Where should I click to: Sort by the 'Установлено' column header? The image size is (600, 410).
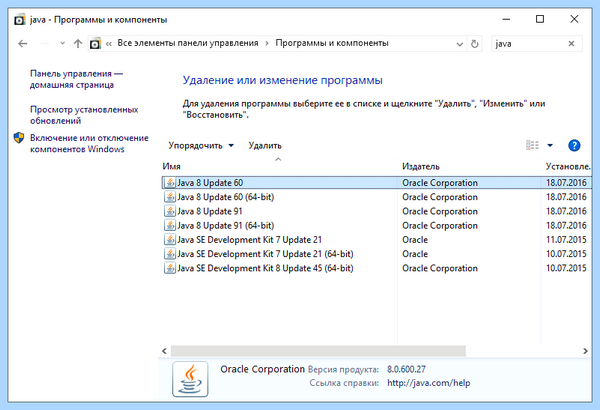click(567, 167)
